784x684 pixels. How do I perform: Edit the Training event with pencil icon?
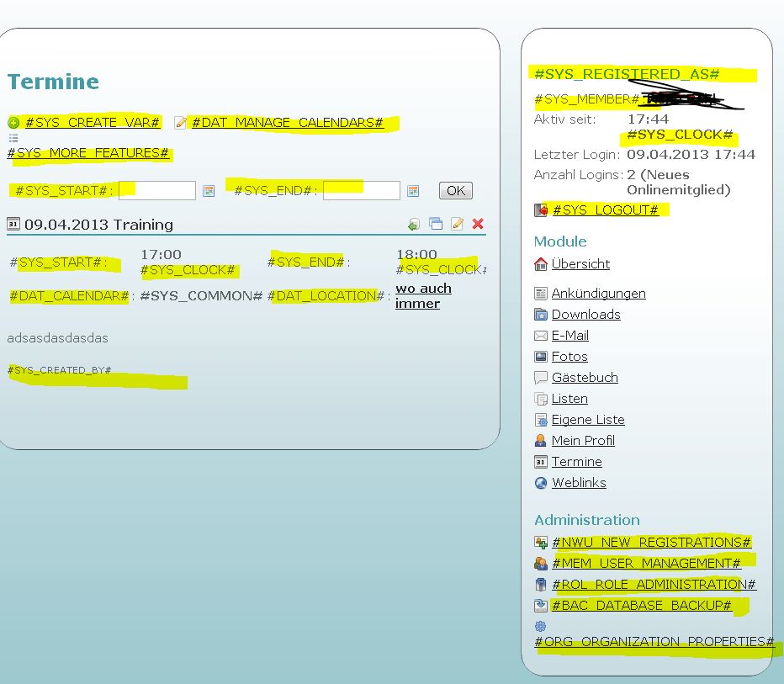coord(457,224)
